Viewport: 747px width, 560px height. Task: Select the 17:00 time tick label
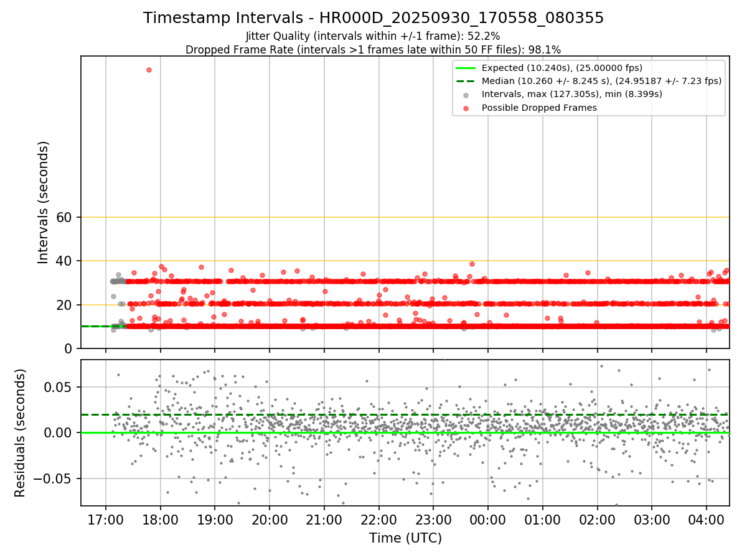(x=106, y=519)
